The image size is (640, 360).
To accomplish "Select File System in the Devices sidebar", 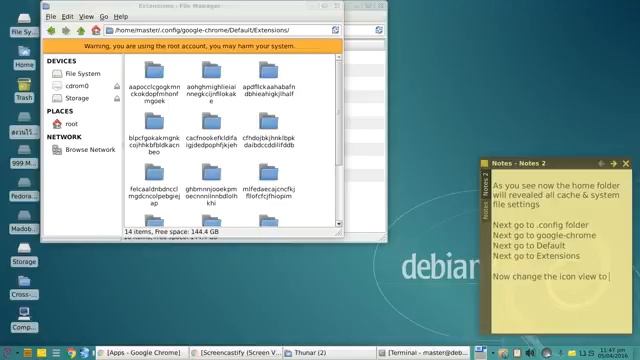I will (x=82, y=73).
